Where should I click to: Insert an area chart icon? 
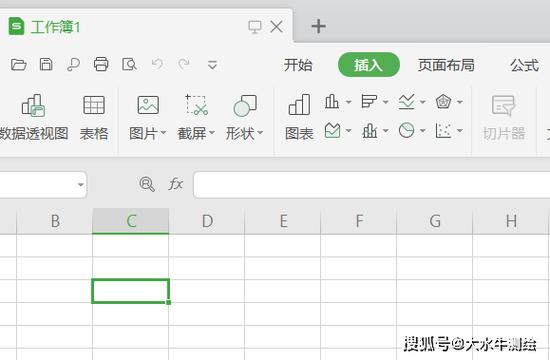(332, 131)
